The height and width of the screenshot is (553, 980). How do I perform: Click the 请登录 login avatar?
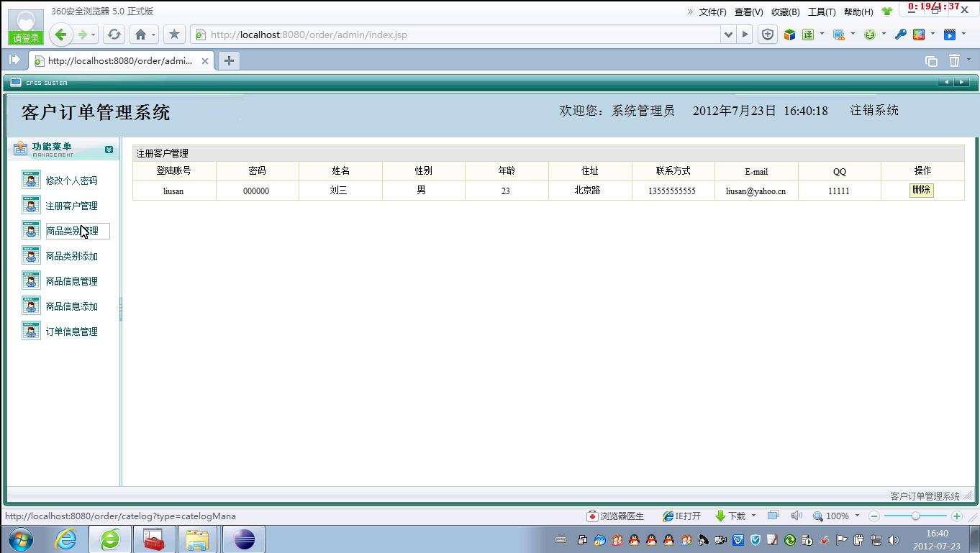tap(26, 27)
